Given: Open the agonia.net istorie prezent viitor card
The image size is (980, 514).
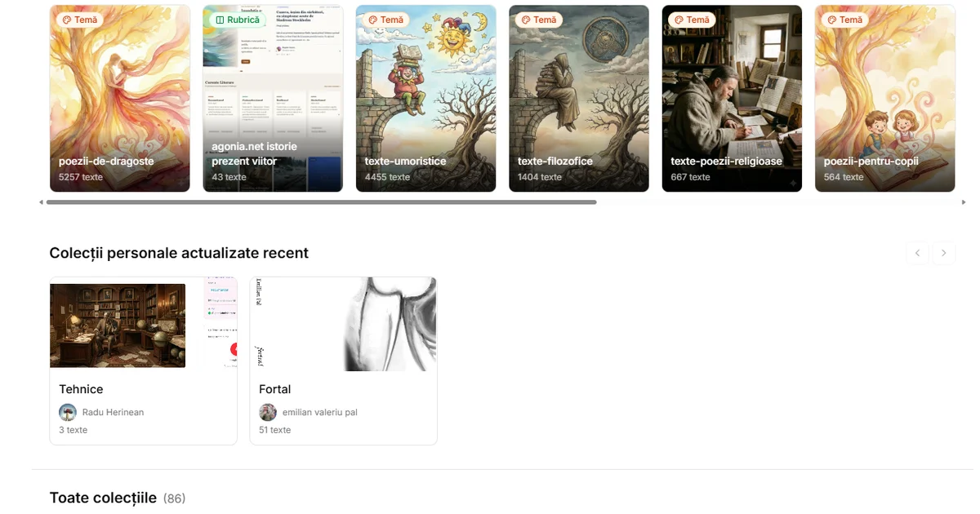Looking at the screenshot, I should coord(273,99).
